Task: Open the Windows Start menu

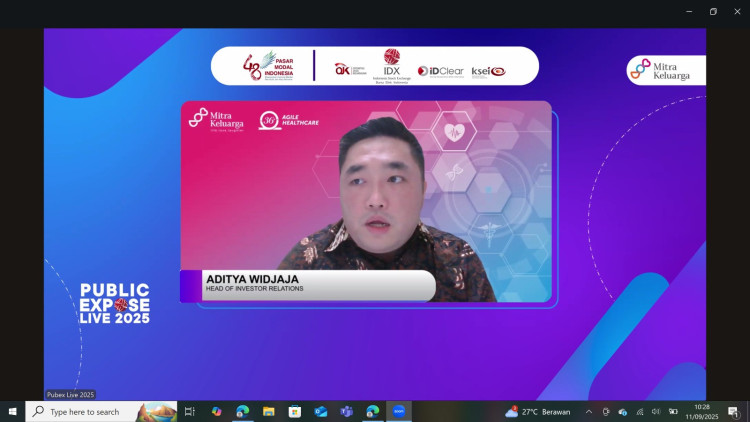Action: tap(12, 411)
